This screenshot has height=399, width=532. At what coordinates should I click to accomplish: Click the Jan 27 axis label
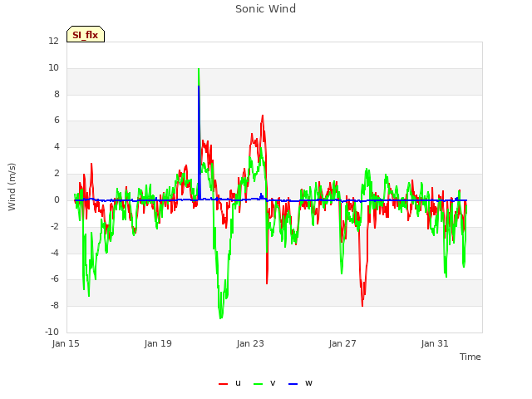pos(342,343)
